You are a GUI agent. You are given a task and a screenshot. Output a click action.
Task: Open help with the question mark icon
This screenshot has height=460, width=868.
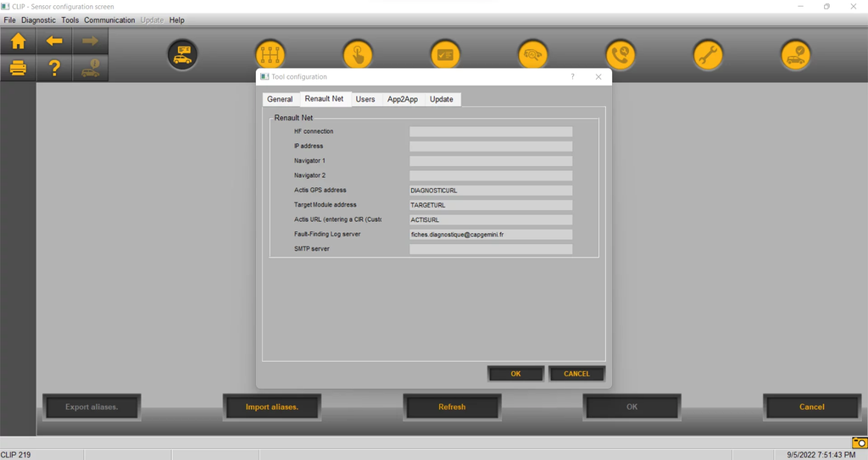point(54,69)
